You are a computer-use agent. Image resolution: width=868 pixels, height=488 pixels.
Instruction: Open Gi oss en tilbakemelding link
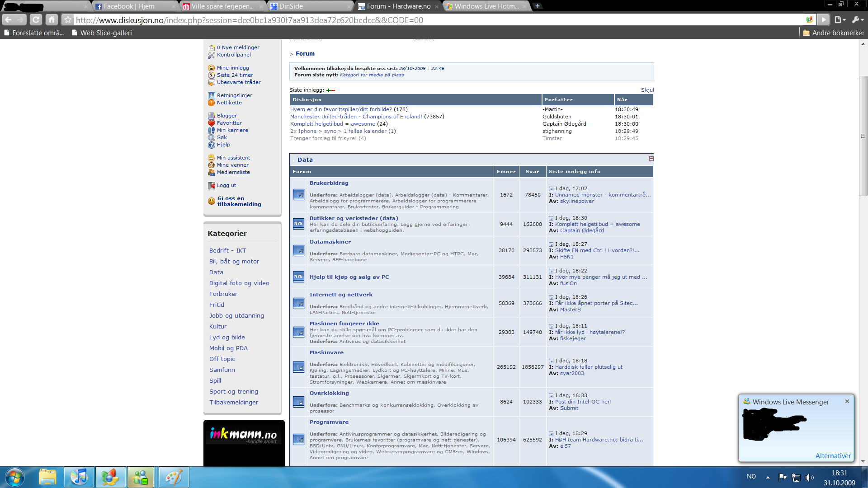[239, 201]
